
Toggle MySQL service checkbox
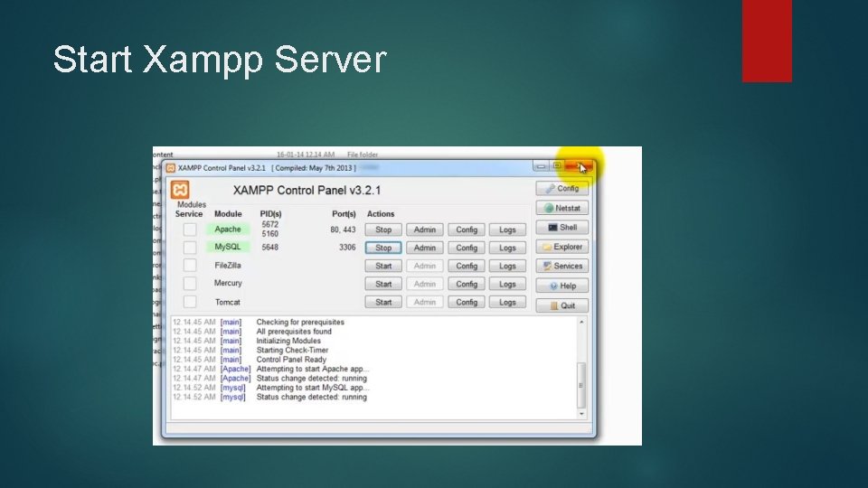(x=190, y=248)
